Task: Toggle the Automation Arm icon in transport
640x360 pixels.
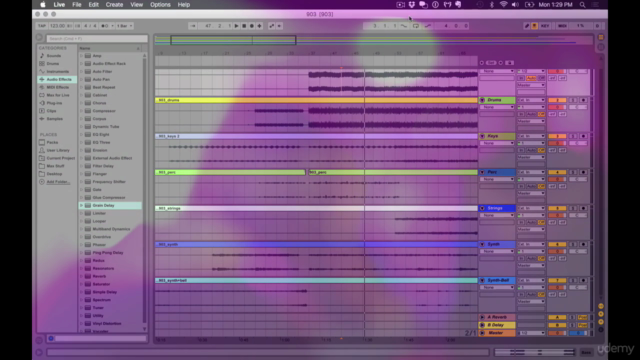Action: pyautogui.click(x=271, y=26)
